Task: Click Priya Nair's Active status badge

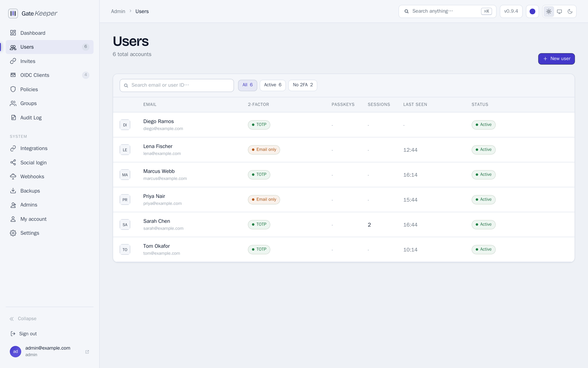Action: (483, 200)
